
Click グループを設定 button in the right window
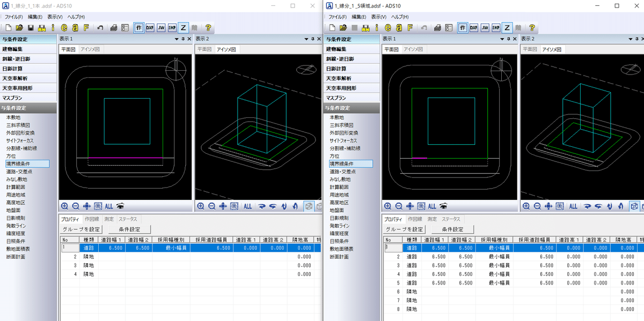pyautogui.click(x=405, y=229)
